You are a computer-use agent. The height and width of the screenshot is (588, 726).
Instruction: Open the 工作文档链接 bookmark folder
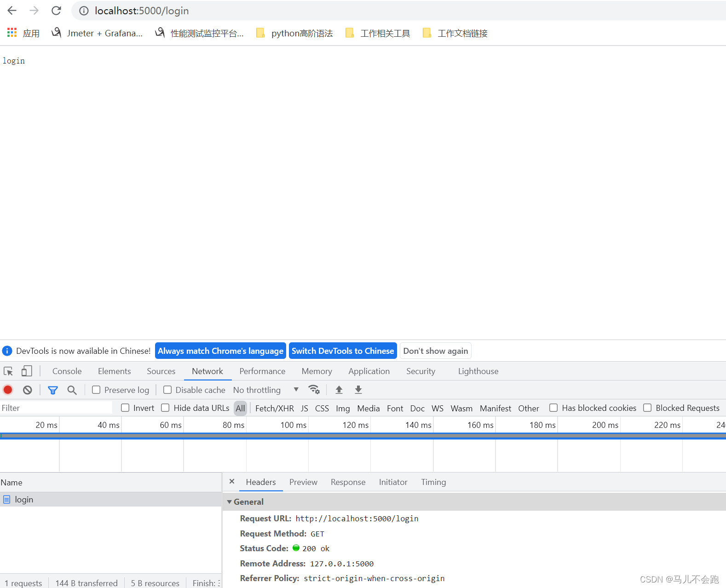[x=455, y=33]
